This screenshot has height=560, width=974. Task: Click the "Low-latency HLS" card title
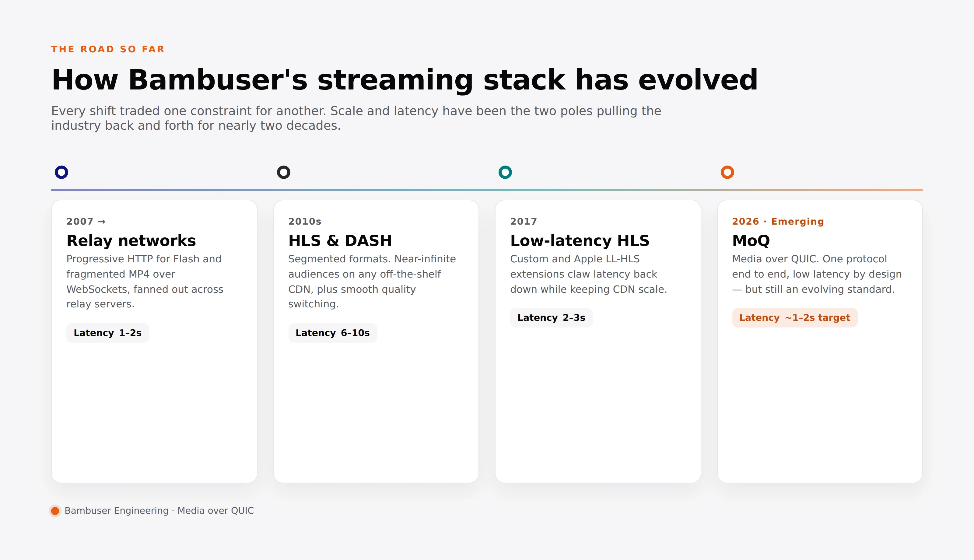click(x=580, y=241)
